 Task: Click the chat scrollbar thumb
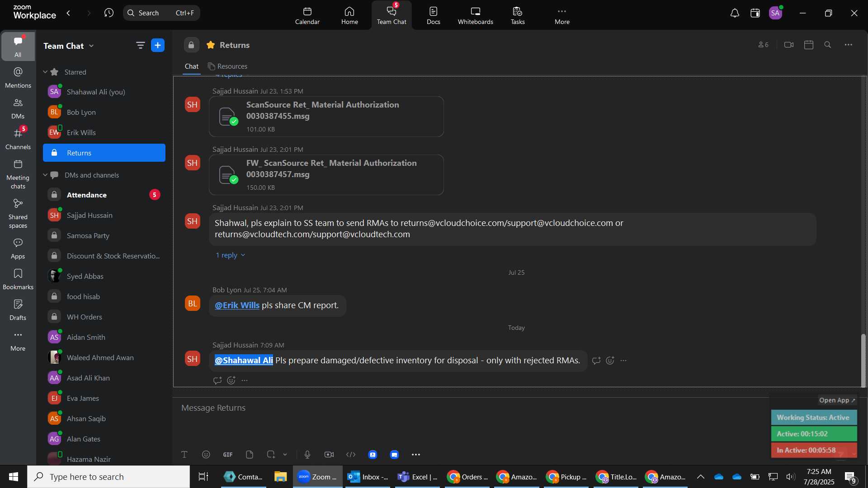(863, 361)
